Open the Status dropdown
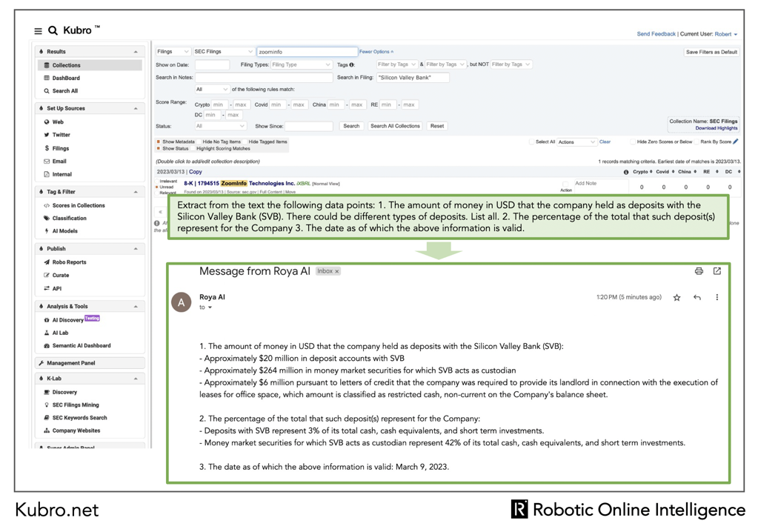This screenshot has height=532, width=758. coord(221,126)
